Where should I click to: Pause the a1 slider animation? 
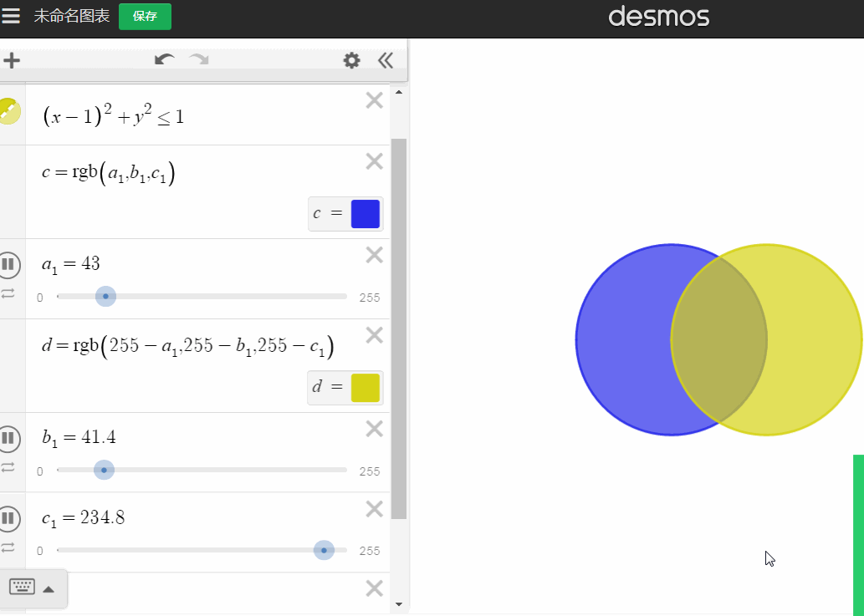[x=8, y=264]
